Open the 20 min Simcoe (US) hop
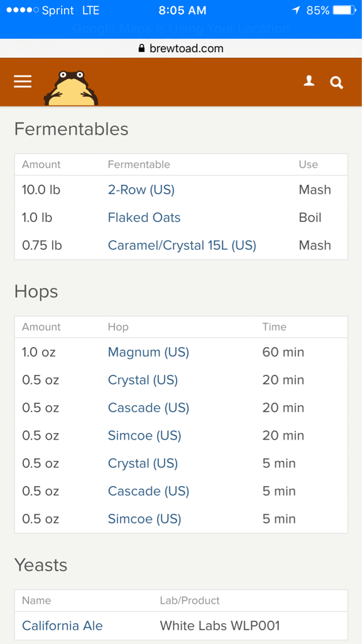Screen dimensions: 362x644 (x=145, y=435)
